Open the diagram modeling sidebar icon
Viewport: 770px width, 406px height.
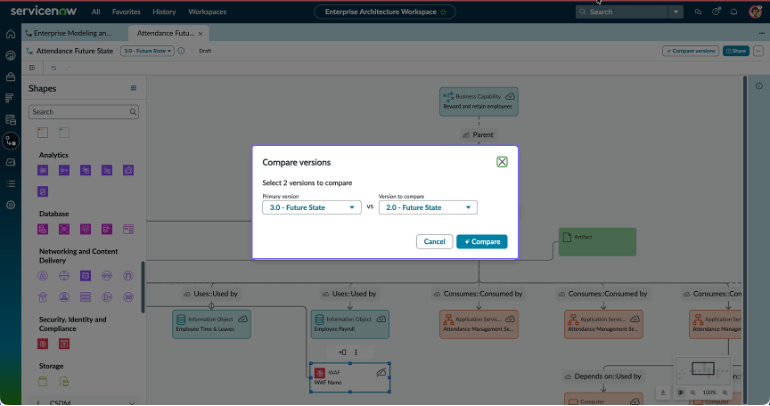pos(10,141)
